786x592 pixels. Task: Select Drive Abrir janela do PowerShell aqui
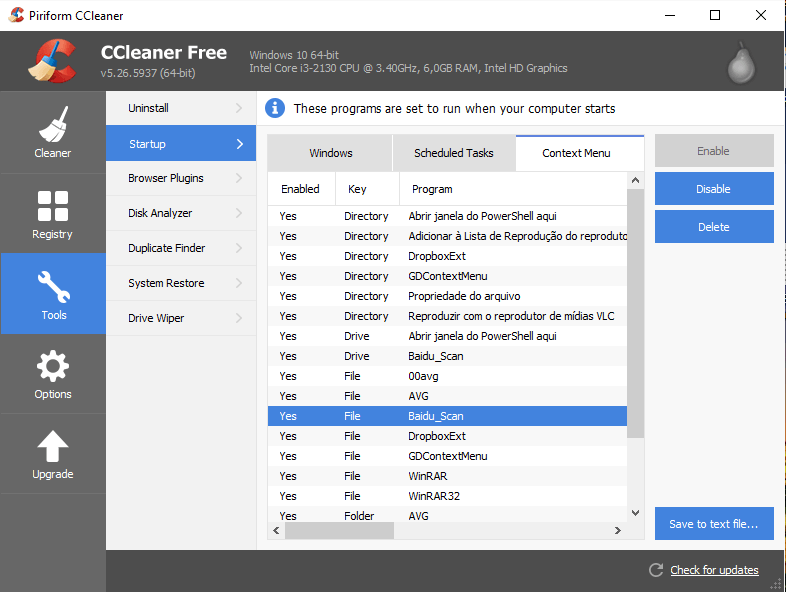pyautogui.click(x=447, y=336)
